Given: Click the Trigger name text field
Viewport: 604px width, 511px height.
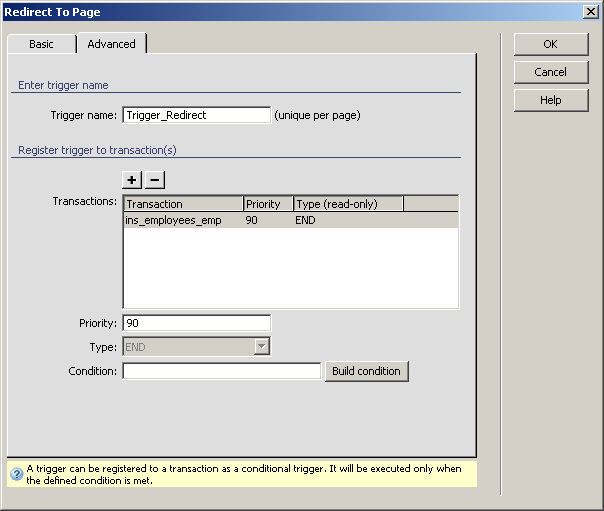Looking at the screenshot, I should tap(196, 115).
